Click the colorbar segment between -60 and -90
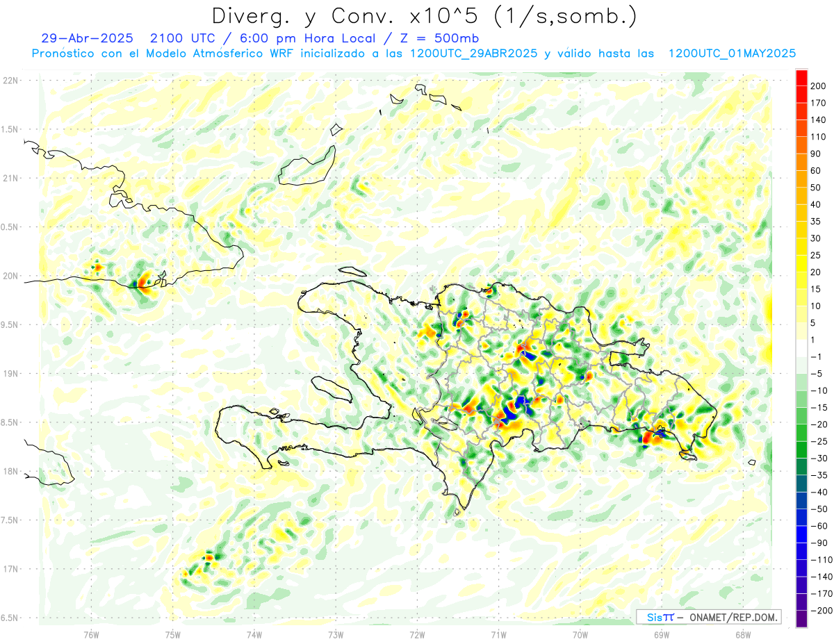834x644 pixels. coord(801,534)
